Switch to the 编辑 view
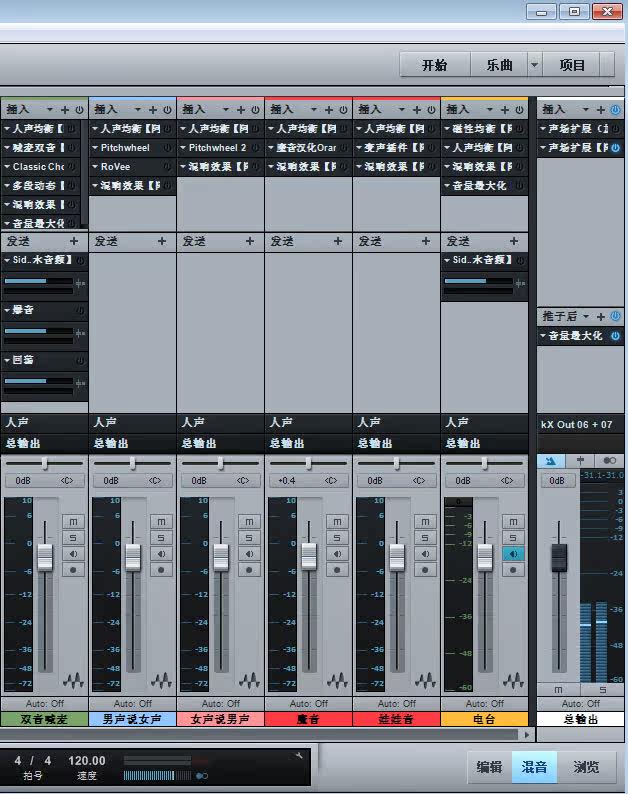The width and height of the screenshot is (628, 794). tap(489, 767)
